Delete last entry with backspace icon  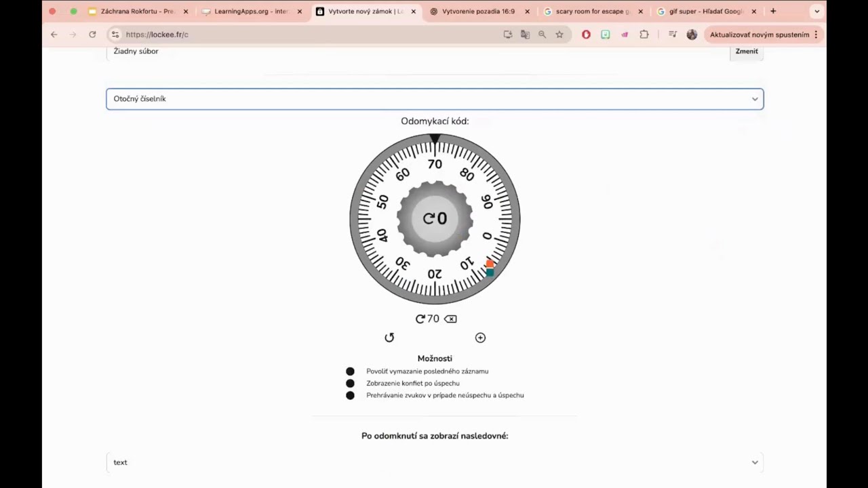(450, 319)
